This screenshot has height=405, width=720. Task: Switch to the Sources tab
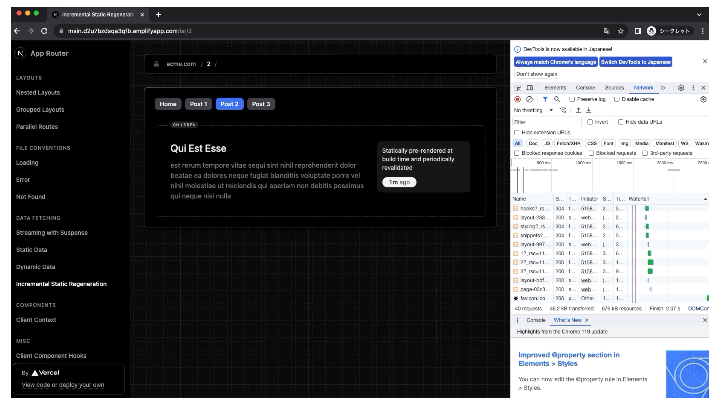614,88
